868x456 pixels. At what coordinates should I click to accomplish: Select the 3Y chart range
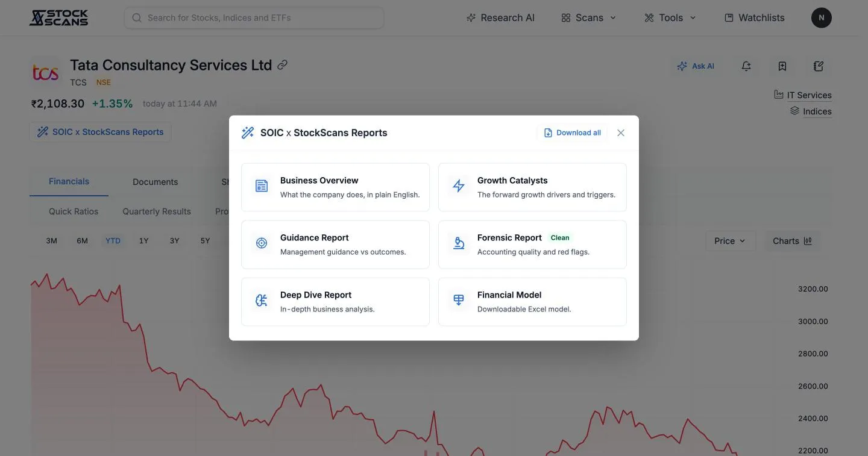tap(174, 241)
